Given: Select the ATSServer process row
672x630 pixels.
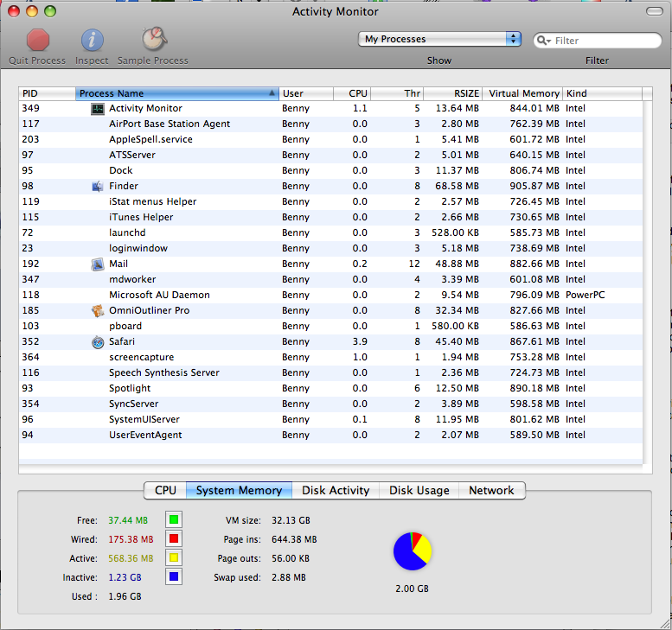Looking at the screenshot, I should tap(330, 155).
